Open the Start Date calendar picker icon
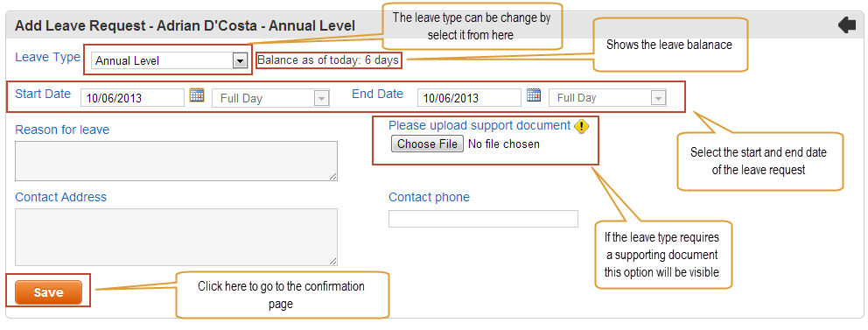 (x=197, y=95)
